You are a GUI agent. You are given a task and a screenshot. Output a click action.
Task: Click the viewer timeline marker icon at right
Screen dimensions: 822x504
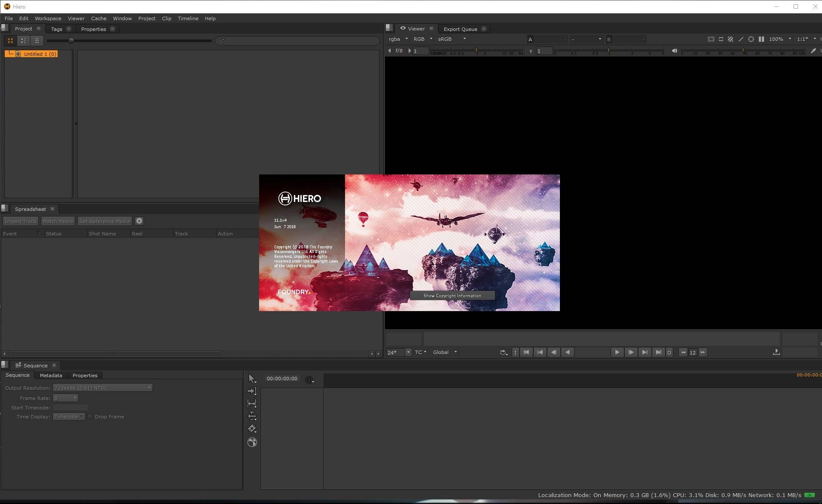(x=776, y=352)
